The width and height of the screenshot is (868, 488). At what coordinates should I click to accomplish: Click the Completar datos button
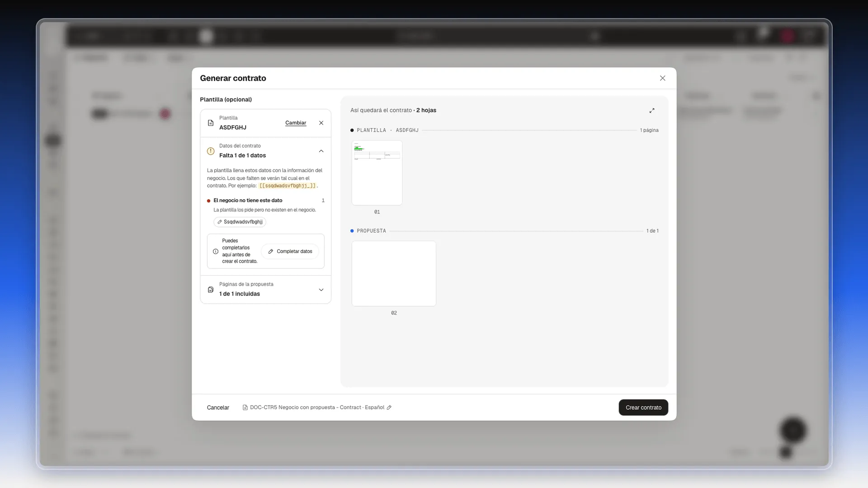coord(290,251)
